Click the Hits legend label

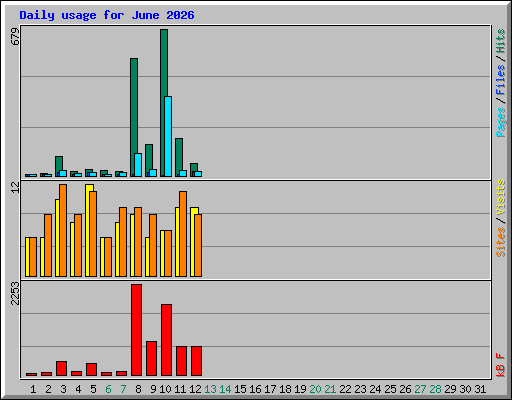[501, 41]
